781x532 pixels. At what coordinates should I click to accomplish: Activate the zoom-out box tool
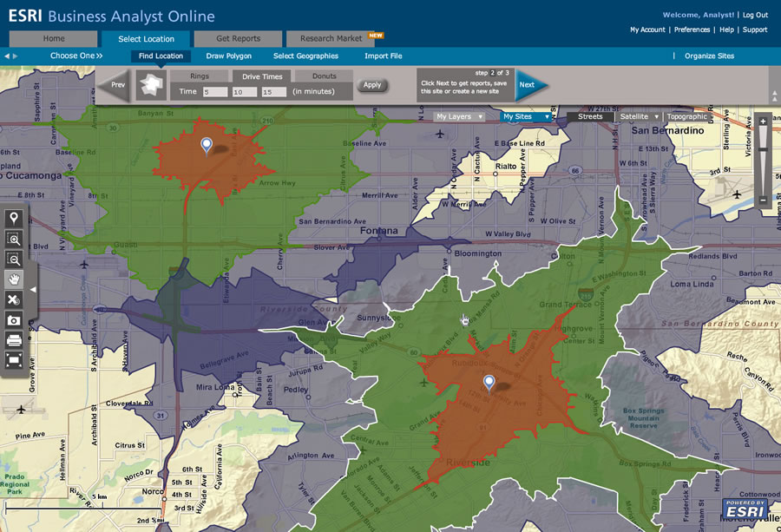click(x=13, y=259)
